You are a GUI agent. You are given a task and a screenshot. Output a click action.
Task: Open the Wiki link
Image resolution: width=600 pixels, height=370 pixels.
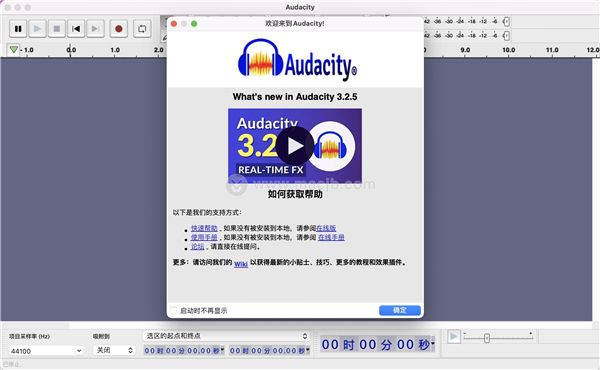coord(241,264)
